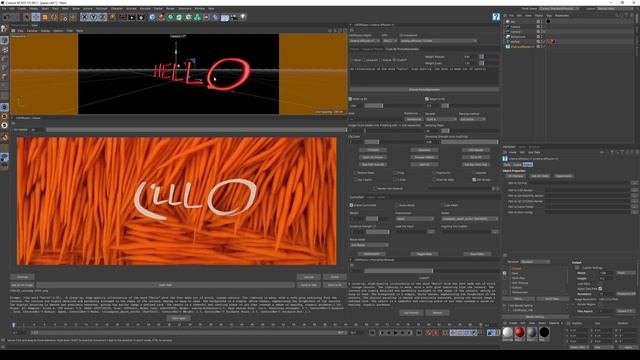The image size is (640, 360).
Task: Click the Camera object icon in toolbar
Action: coord(234,17)
